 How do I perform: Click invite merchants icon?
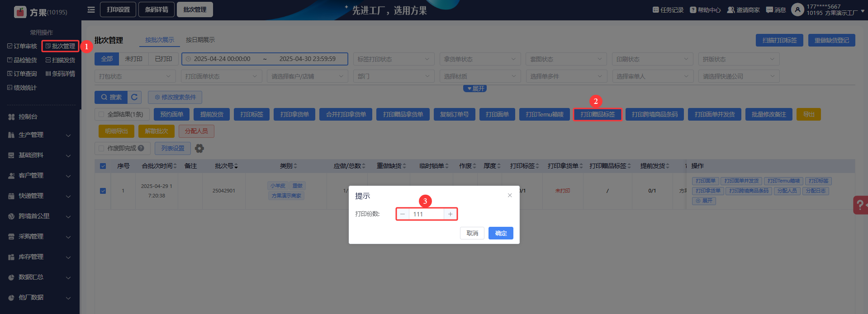[730, 10]
